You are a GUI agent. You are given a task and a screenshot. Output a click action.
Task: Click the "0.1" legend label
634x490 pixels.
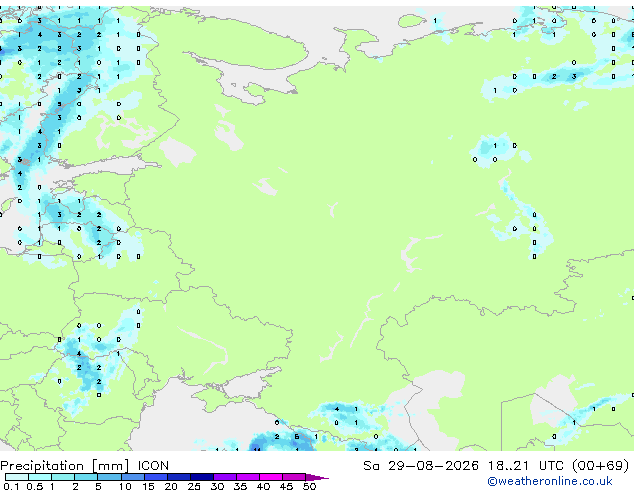point(11,486)
